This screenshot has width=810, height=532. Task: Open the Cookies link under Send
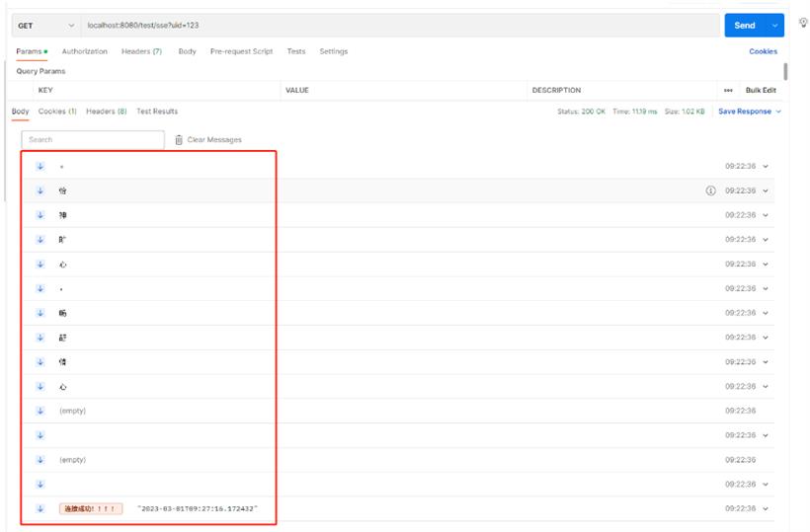763,51
